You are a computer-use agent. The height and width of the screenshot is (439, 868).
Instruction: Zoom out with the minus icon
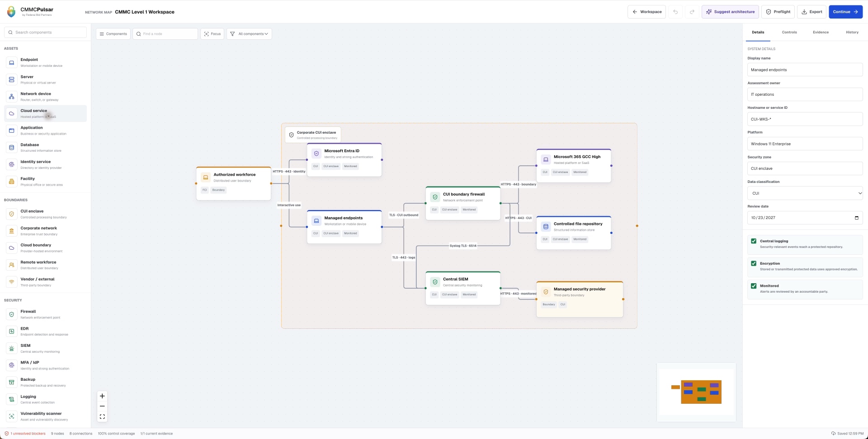[x=102, y=406]
